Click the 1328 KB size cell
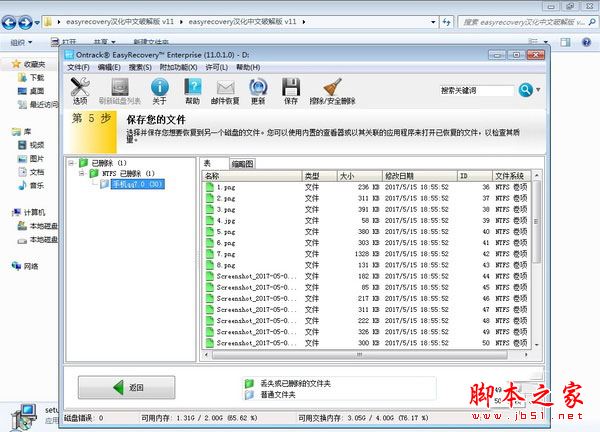The height and width of the screenshot is (432, 600). [367, 254]
